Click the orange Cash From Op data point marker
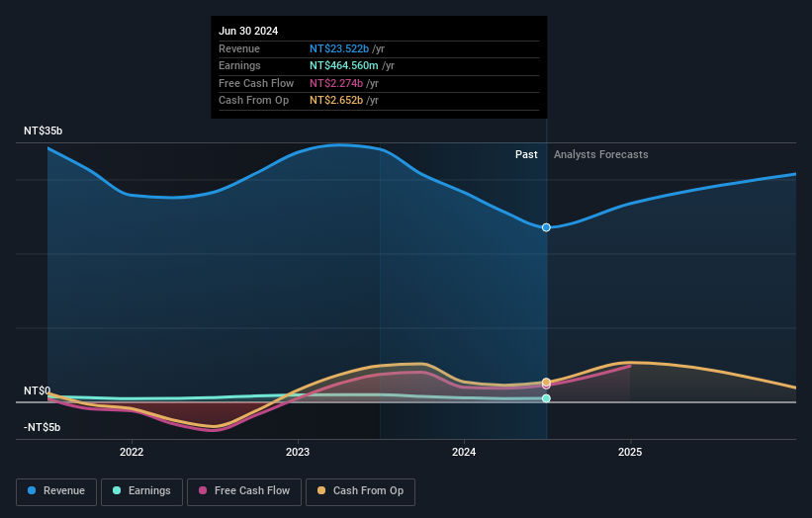Viewport: 812px width, 518px height. (x=546, y=383)
